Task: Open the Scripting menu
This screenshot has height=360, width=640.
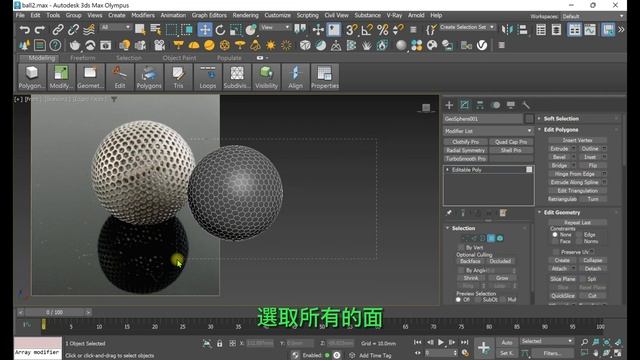Action: click(307, 15)
